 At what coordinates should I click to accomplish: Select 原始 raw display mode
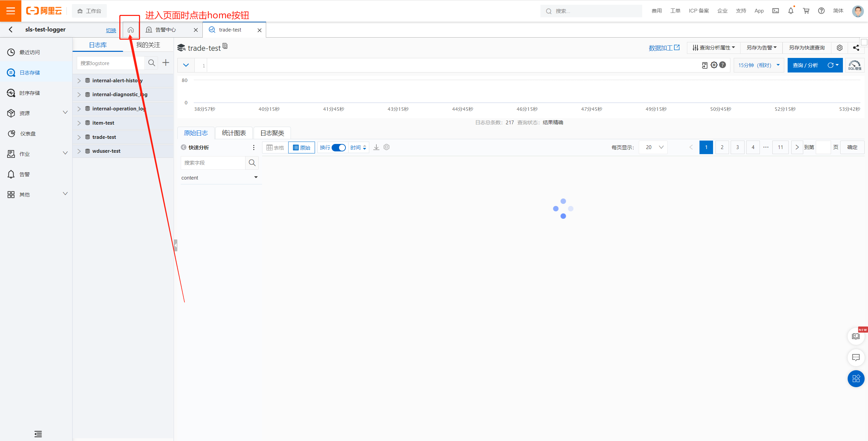[301, 148]
